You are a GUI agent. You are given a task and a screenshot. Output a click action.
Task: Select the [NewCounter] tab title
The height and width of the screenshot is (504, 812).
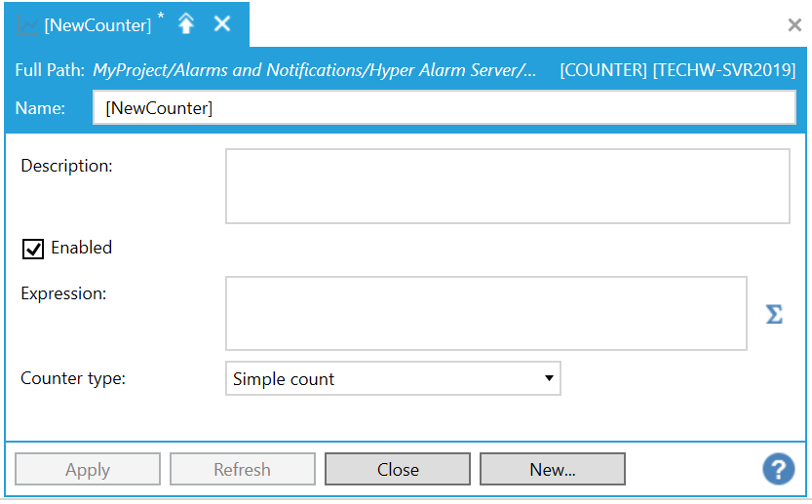click(97, 25)
